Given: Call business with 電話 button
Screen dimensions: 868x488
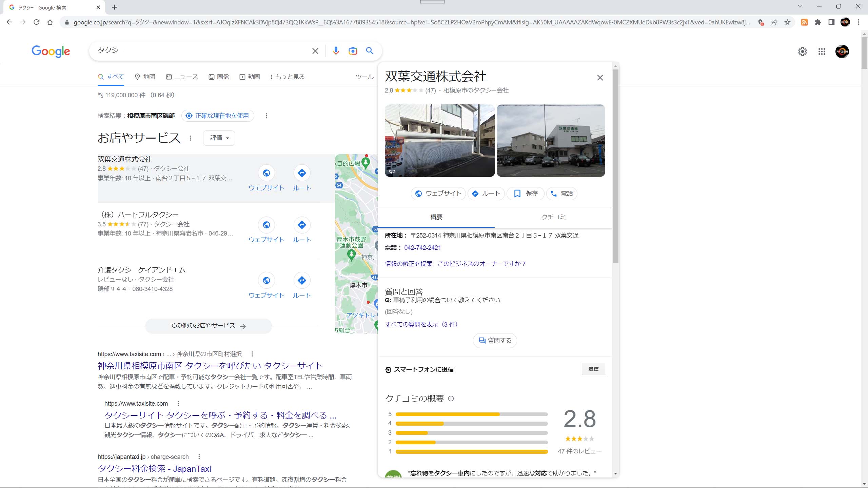Looking at the screenshot, I should click(x=562, y=194).
